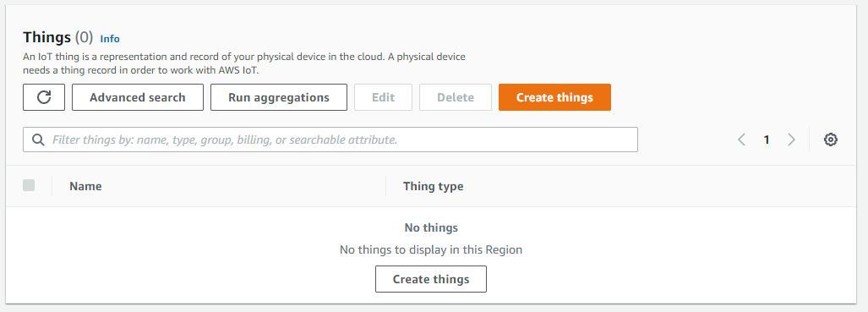This screenshot has height=312, width=868.
Task: Go to the previous page arrow
Action: click(x=741, y=140)
